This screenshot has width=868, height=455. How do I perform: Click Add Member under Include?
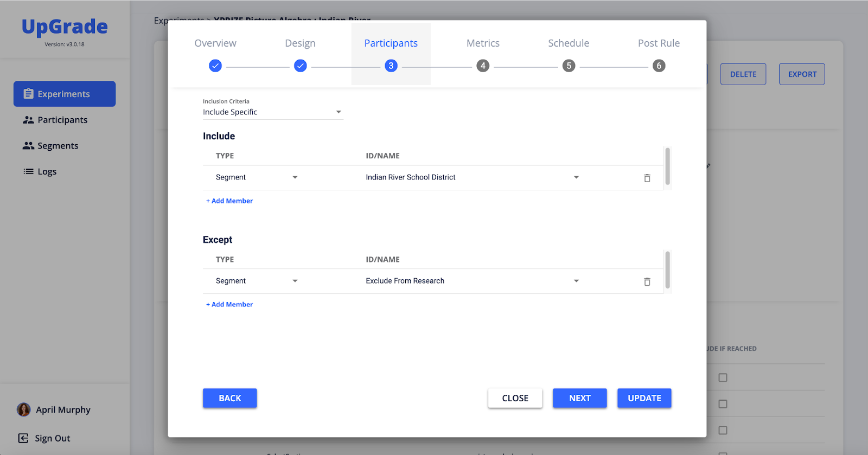pos(229,201)
